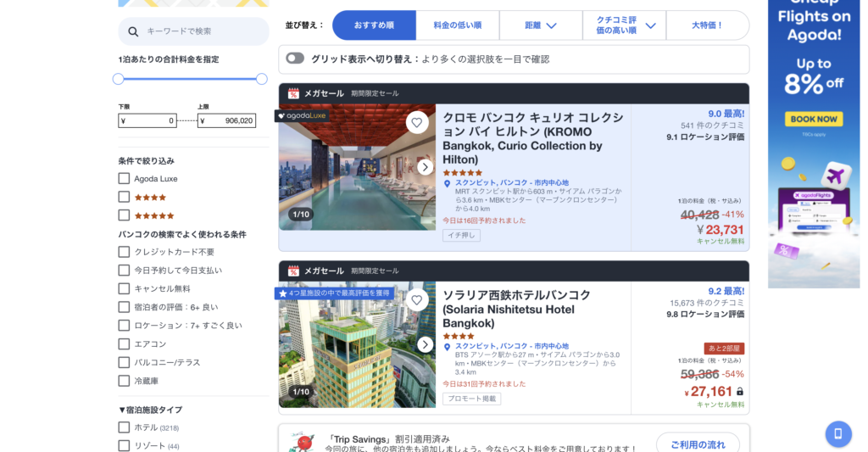Click the mega sale calendar icon on KROMO card
868x452 pixels.
tap(293, 93)
